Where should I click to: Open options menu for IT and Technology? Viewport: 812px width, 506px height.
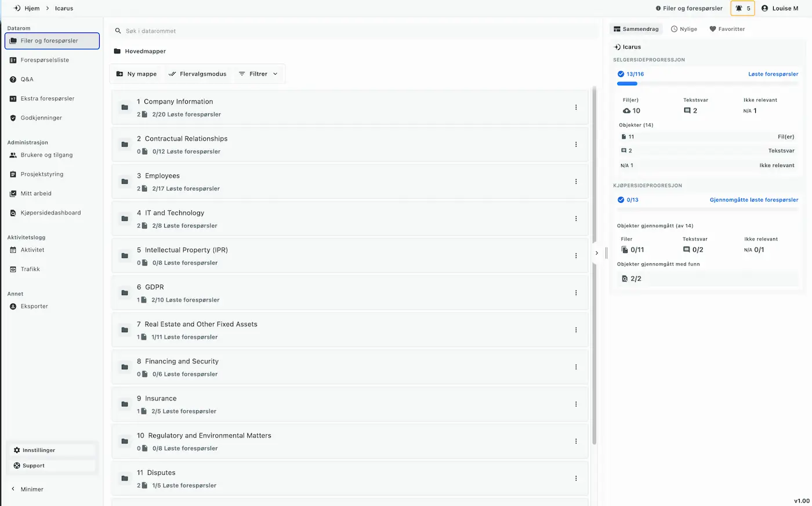(576, 219)
